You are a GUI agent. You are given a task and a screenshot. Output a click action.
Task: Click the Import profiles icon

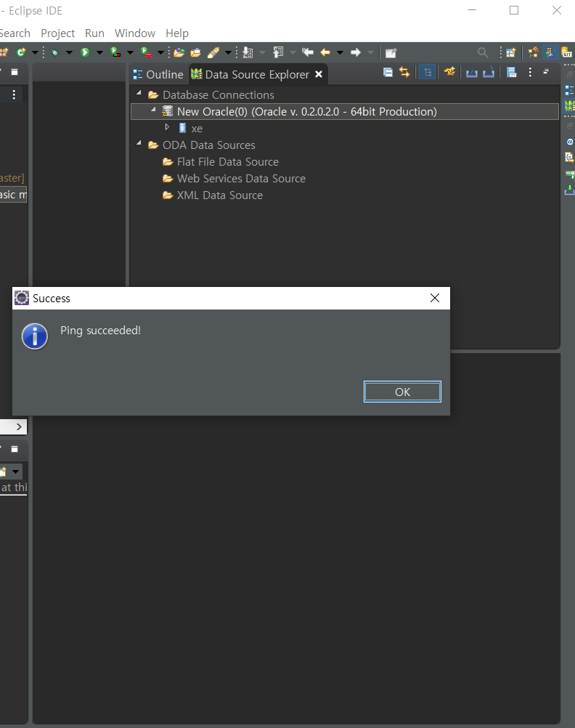click(x=471, y=73)
